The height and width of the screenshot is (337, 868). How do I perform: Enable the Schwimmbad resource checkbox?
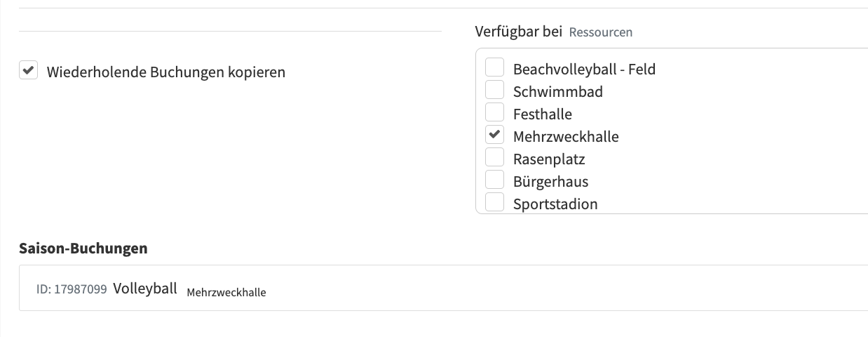click(495, 91)
